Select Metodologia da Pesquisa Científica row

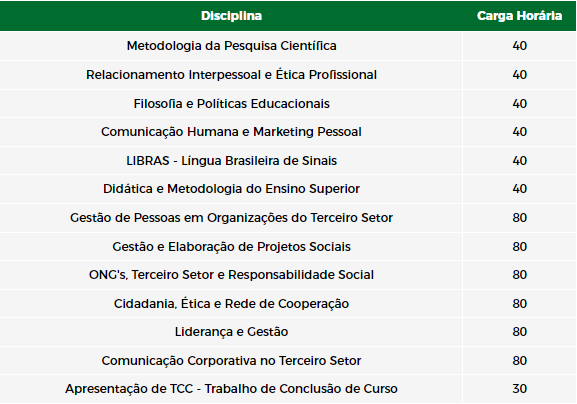click(x=288, y=46)
